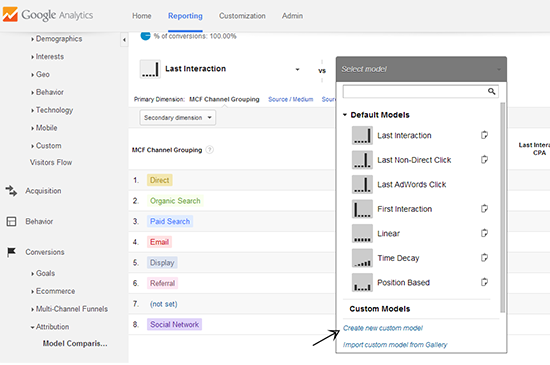Click the Acquisition arrows icon in sidebar

pos(11,191)
